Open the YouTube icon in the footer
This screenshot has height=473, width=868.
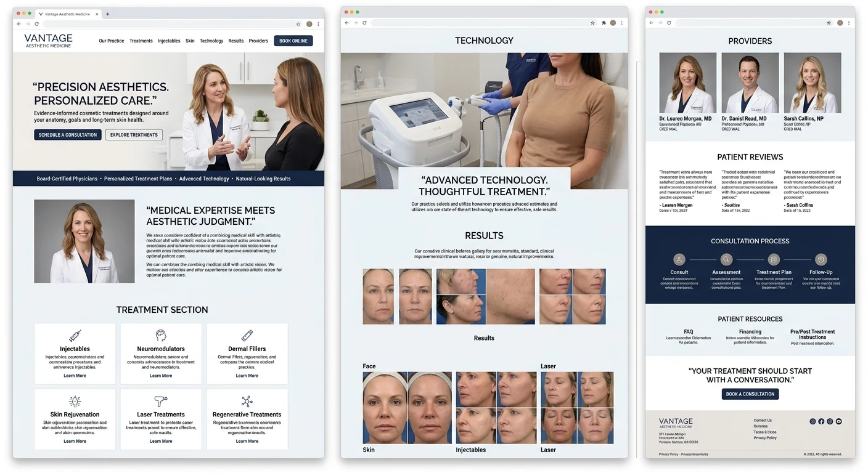[x=838, y=421]
